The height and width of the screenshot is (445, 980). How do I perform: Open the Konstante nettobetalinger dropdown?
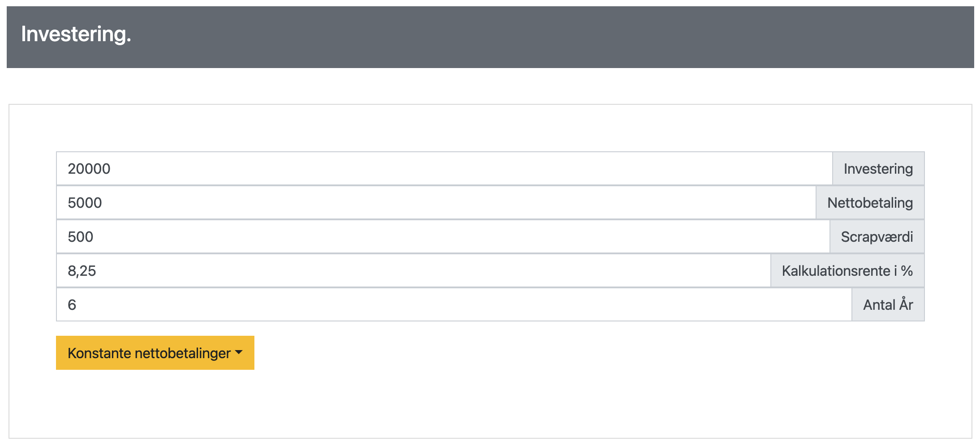pos(155,353)
